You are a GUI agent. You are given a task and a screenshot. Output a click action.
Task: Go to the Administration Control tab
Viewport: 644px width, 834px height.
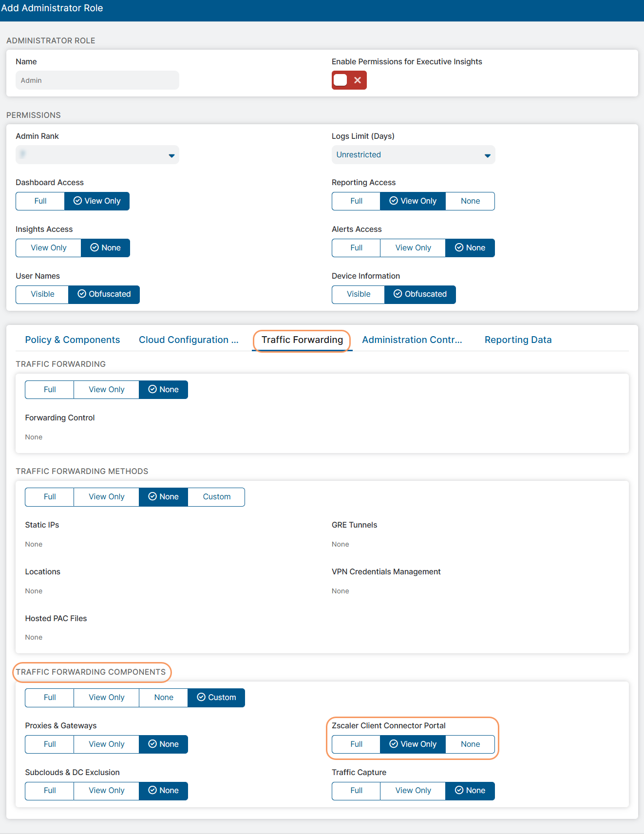tap(412, 340)
